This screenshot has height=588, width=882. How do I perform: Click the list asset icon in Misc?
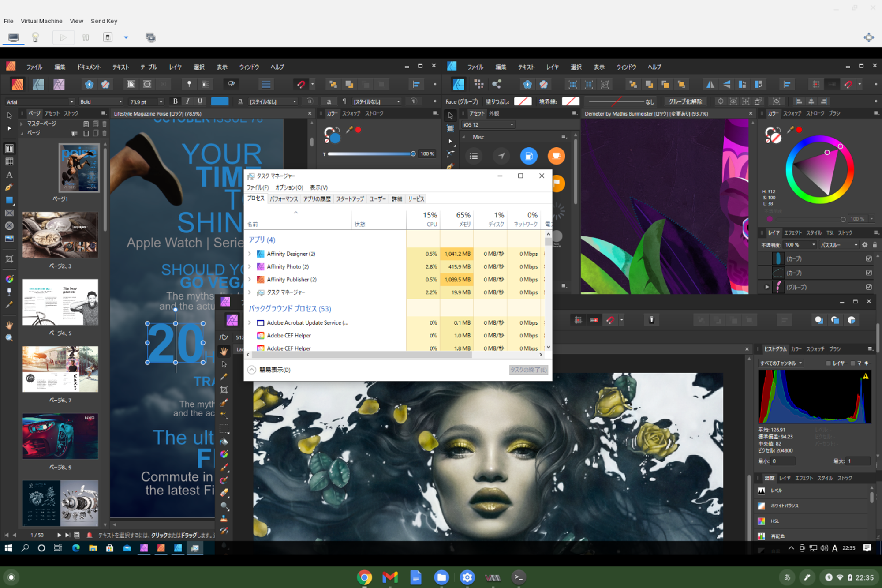coord(474,156)
